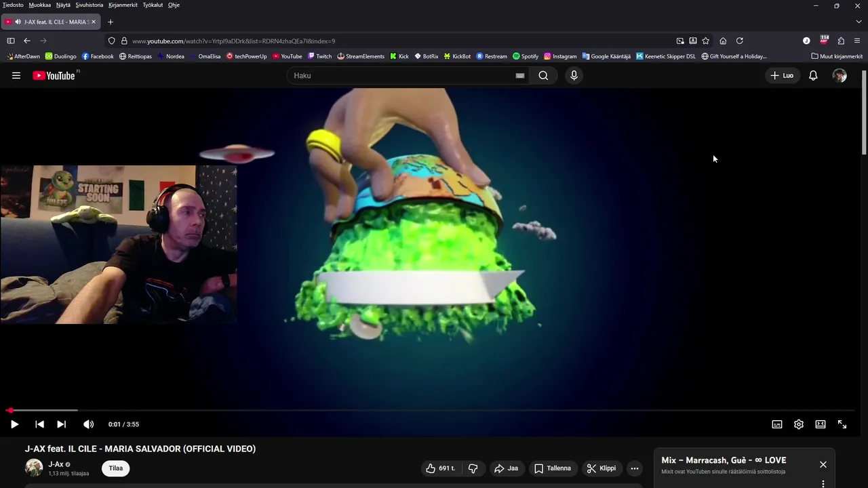Expand the Muut kirjanmerkit folder

[x=837, y=56]
